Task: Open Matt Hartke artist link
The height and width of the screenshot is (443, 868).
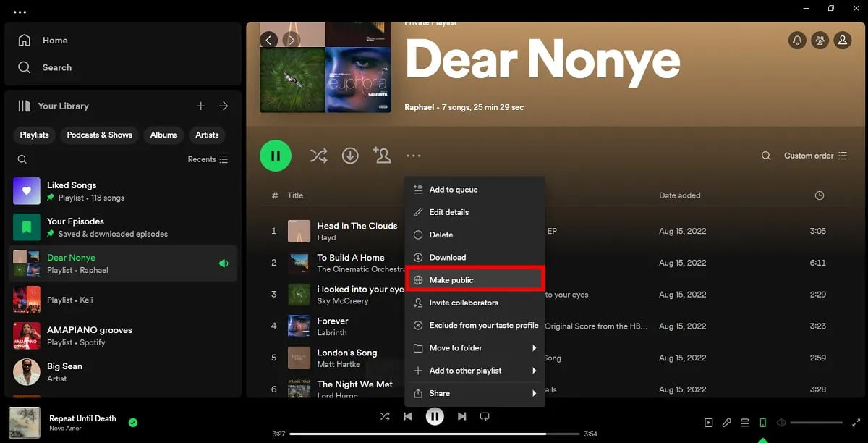Action: coord(339,365)
